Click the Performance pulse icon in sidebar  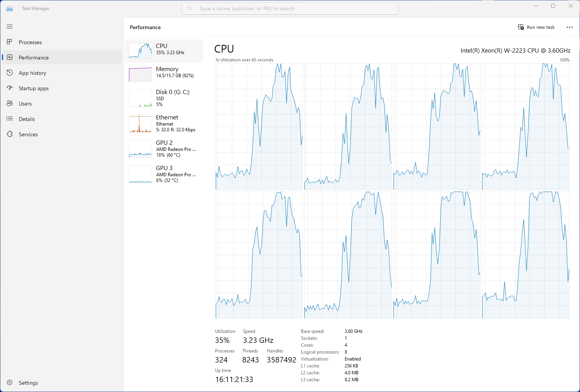(10, 57)
